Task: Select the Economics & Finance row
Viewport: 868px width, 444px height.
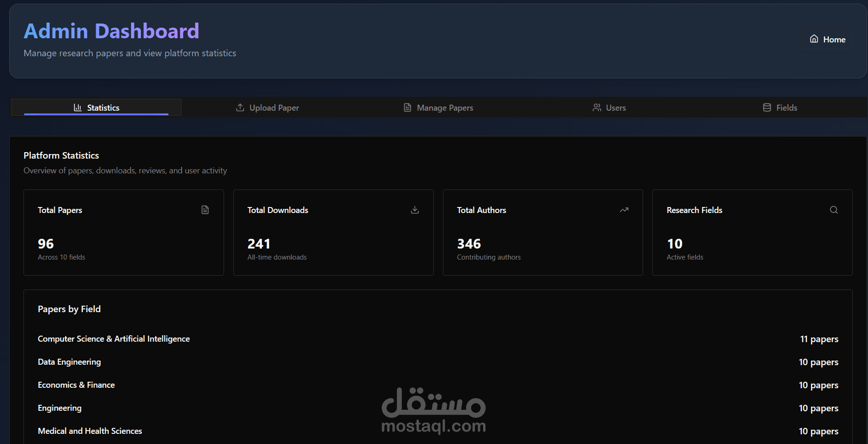Action: pos(438,385)
